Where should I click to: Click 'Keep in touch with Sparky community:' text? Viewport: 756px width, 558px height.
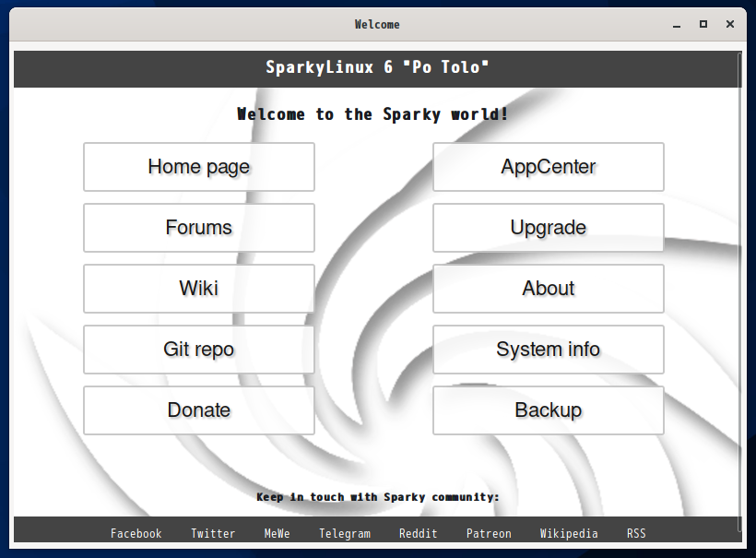(x=377, y=497)
